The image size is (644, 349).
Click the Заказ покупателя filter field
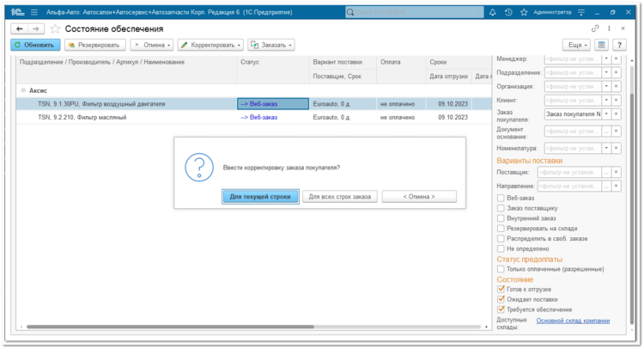click(x=574, y=113)
